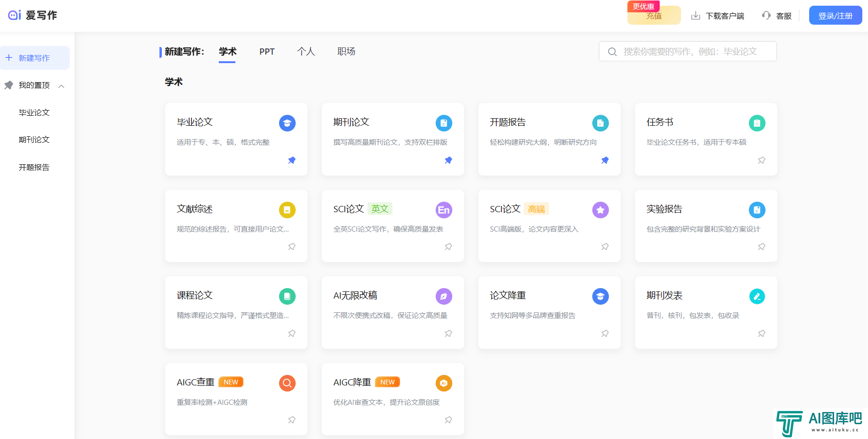The image size is (868, 439).
Task: Click the 文献综述 yellow icon
Action: tap(287, 210)
